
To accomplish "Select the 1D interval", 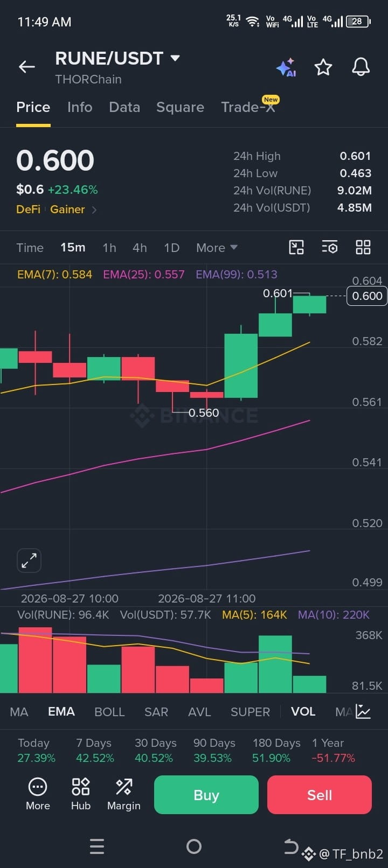I will point(171,248).
